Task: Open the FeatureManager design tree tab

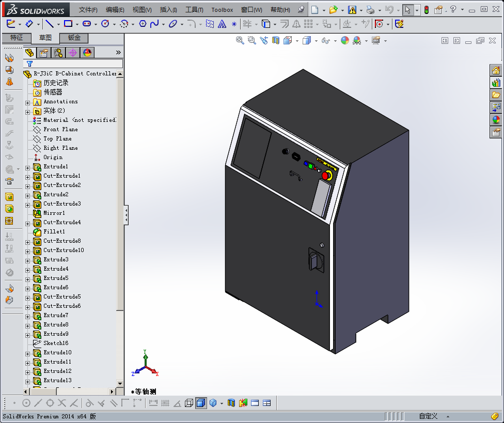Action: click(29, 52)
